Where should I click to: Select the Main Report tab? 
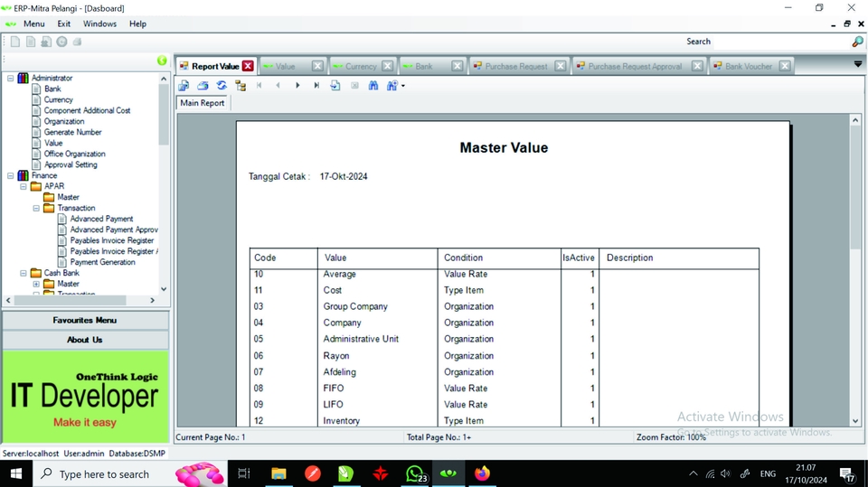(202, 103)
